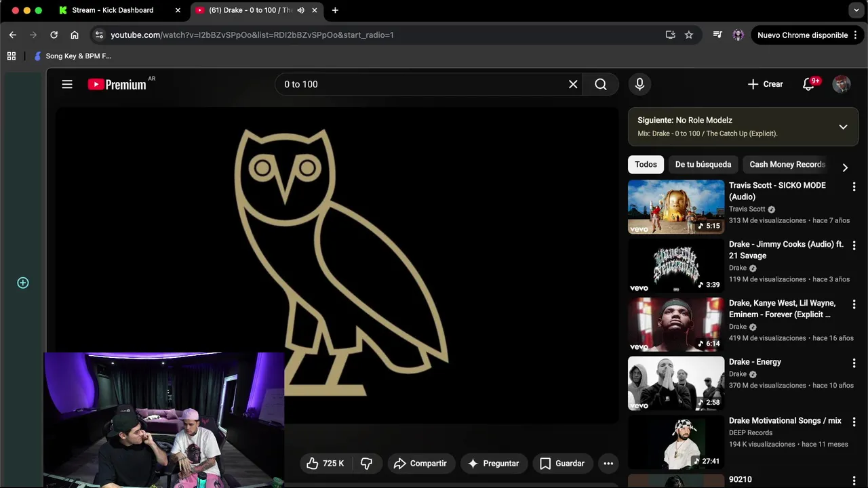
Task: Open the Compartir share dialog
Action: click(420, 464)
